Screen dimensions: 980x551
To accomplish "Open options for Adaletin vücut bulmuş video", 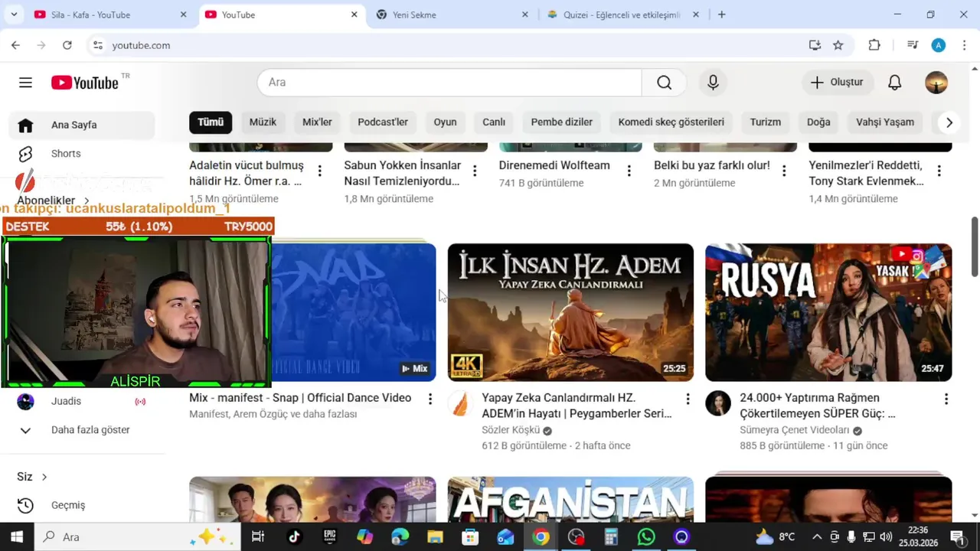I will point(319,171).
